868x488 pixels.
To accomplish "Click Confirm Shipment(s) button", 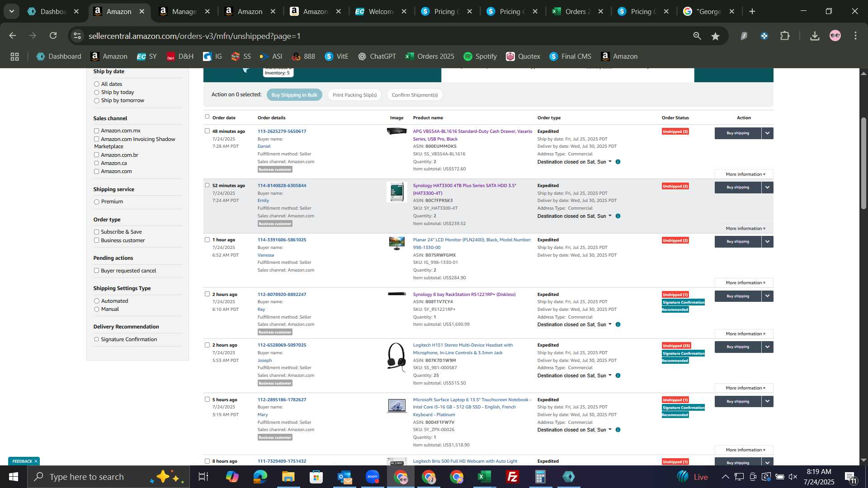I will 415,95.
